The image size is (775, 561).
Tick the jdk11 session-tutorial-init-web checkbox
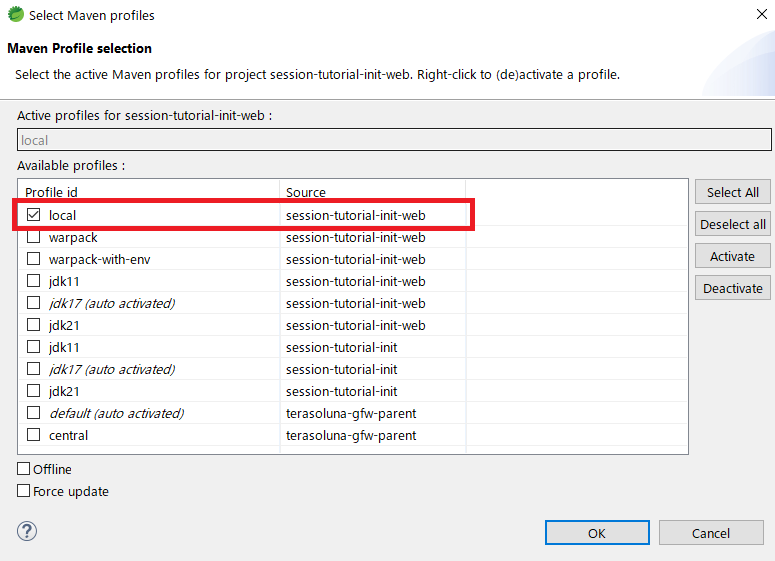(34, 281)
